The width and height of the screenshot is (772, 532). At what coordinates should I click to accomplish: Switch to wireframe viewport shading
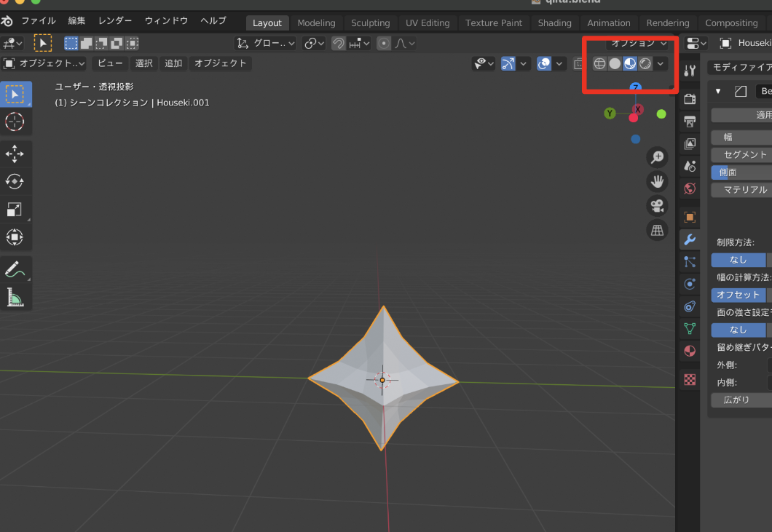point(599,63)
